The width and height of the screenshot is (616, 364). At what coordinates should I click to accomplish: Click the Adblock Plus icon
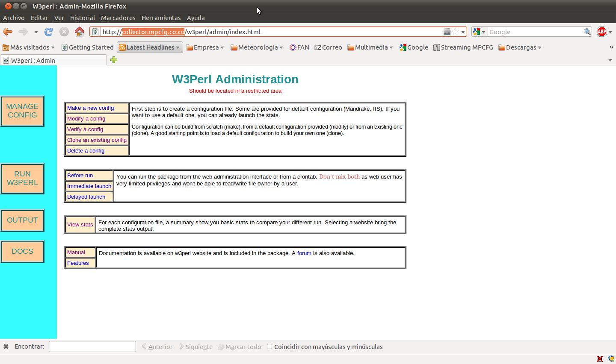click(x=602, y=32)
